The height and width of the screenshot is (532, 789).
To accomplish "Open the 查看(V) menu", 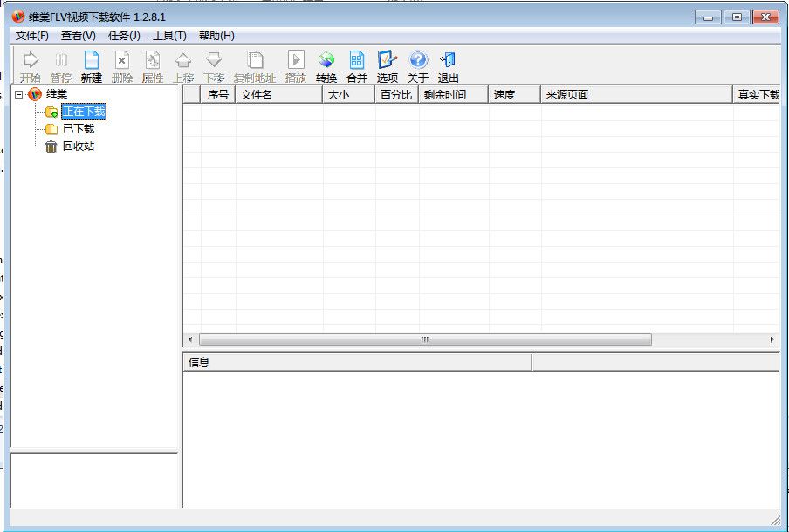I will 79,36.
